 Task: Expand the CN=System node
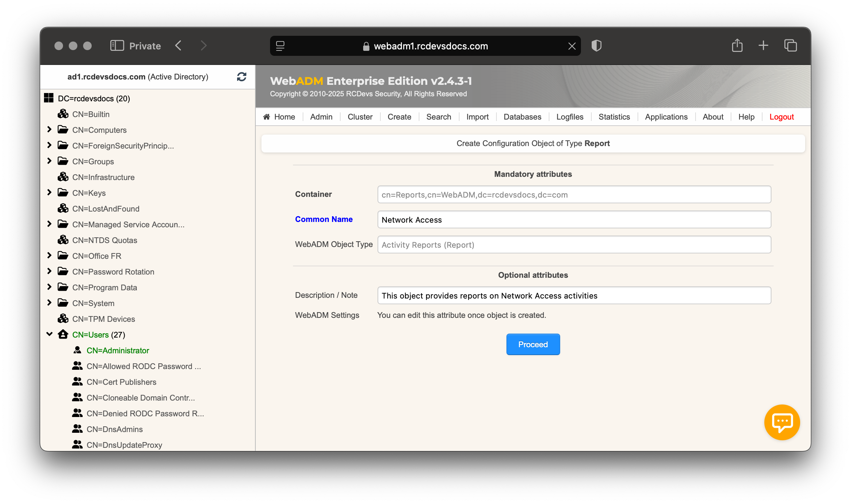pos(49,303)
